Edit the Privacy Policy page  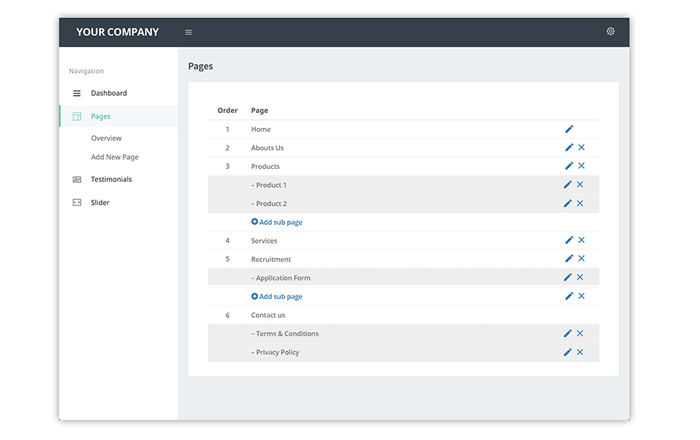[567, 352]
